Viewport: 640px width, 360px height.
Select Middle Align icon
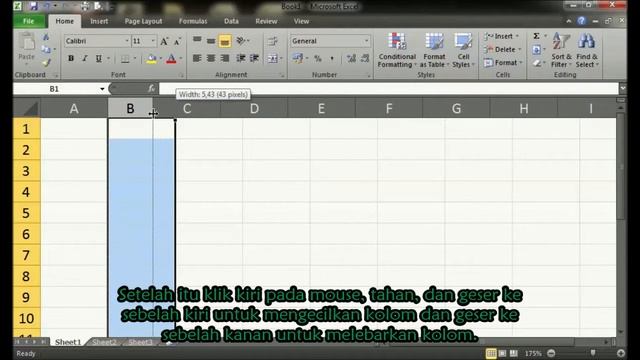(211, 40)
